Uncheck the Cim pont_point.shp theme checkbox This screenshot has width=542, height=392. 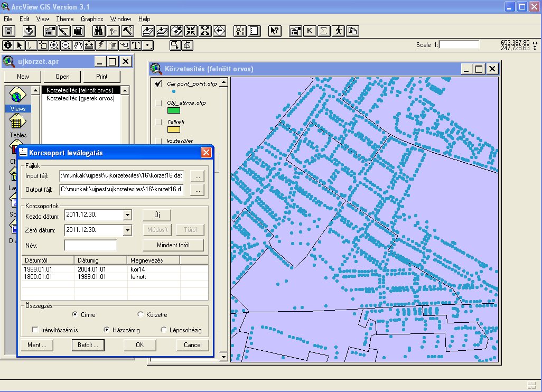[158, 84]
